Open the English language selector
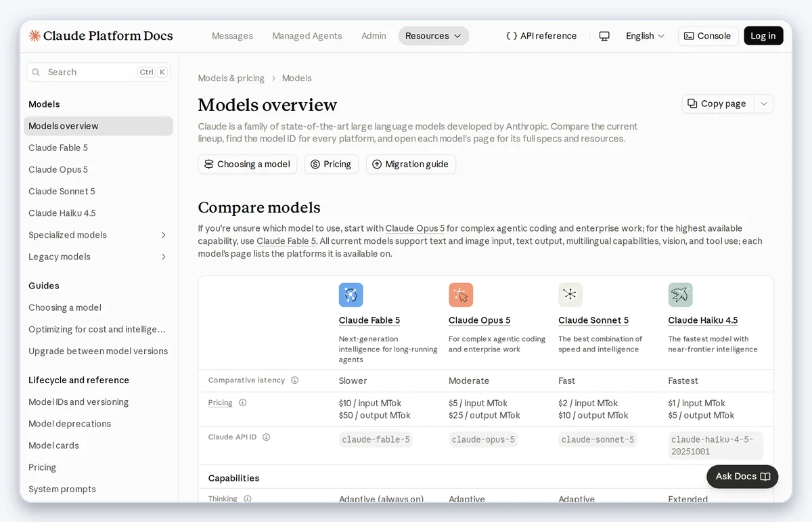This screenshot has width=812, height=522. pos(645,36)
